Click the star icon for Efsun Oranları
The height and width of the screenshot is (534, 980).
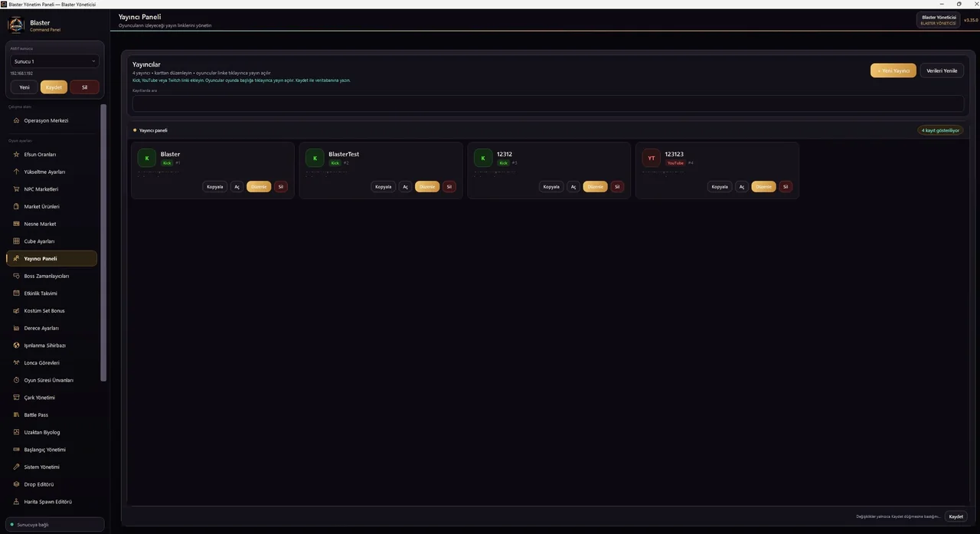tap(17, 155)
